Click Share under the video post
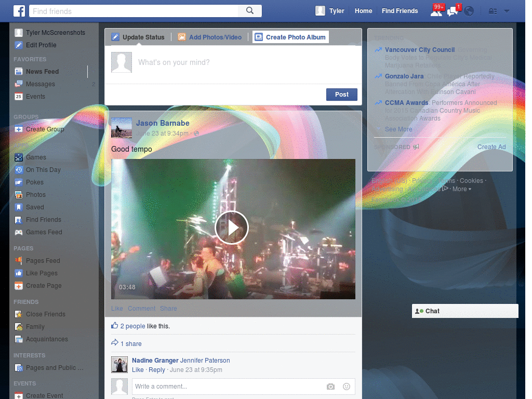The width and height of the screenshot is (532, 399). tap(168, 309)
